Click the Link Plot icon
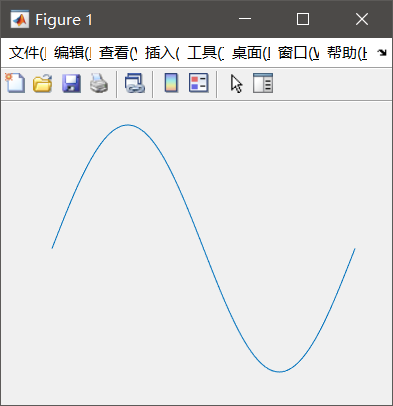Image resolution: width=393 pixels, height=406 pixels. 135,83
